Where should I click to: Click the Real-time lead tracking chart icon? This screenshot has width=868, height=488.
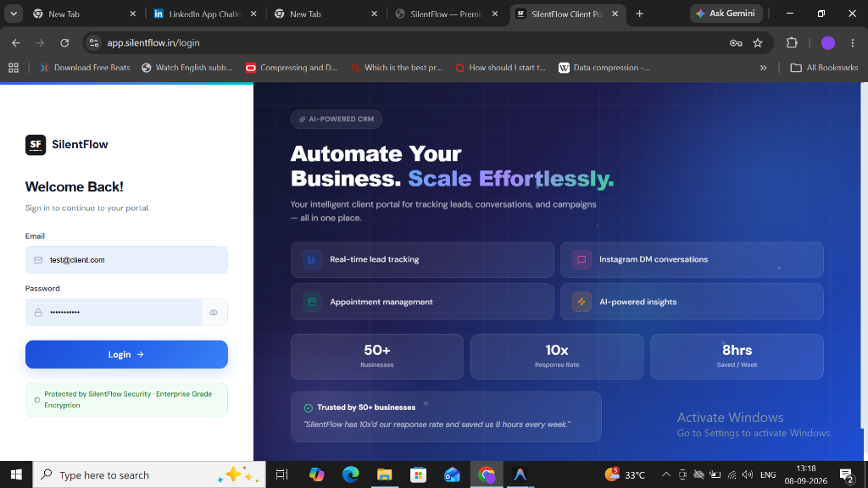pos(312,259)
